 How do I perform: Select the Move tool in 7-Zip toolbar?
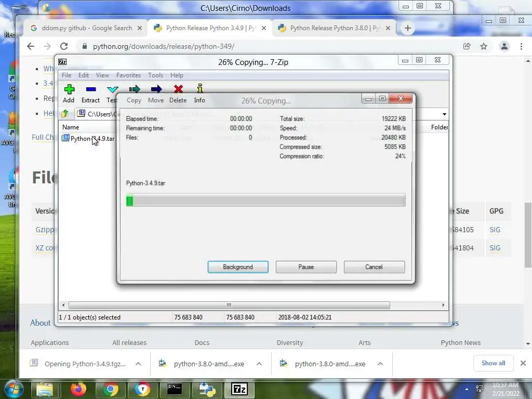(x=156, y=94)
